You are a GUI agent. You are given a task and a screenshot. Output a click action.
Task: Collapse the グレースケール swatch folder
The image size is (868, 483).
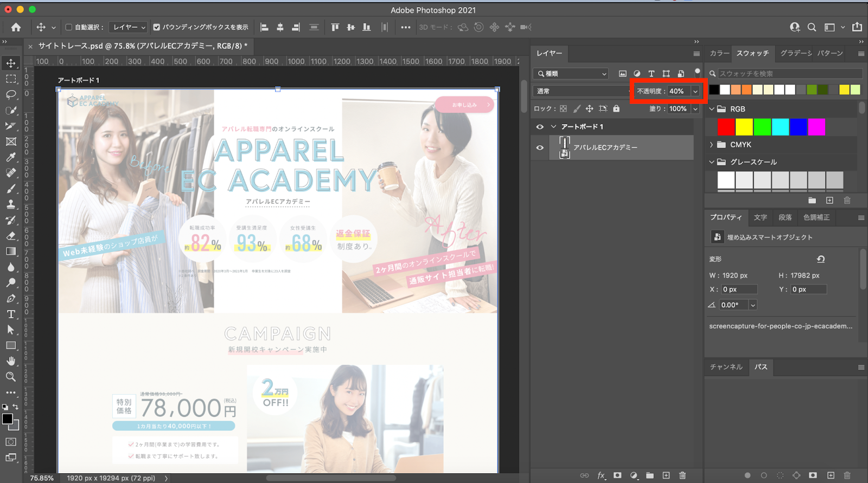(x=712, y=162)
